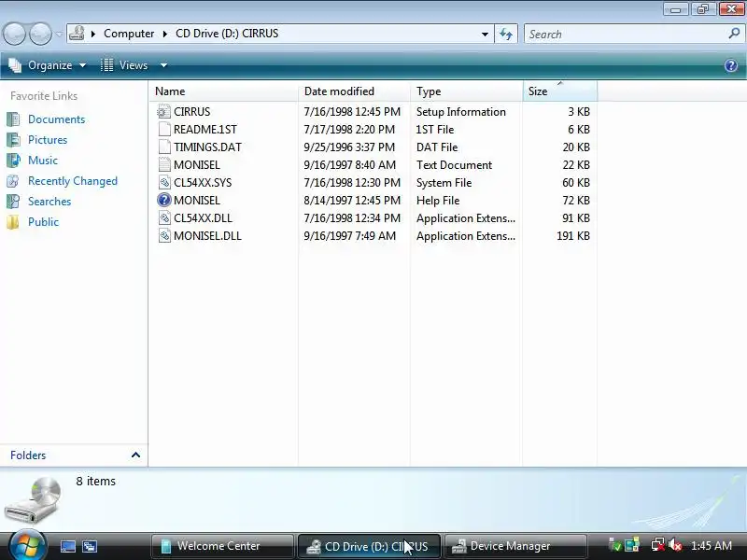Image resolution: width=747 pixels, height=560 pixels.
Task: Click CD Drive (D:) CIRRUS breadcrumb
Action: point(227,34)
